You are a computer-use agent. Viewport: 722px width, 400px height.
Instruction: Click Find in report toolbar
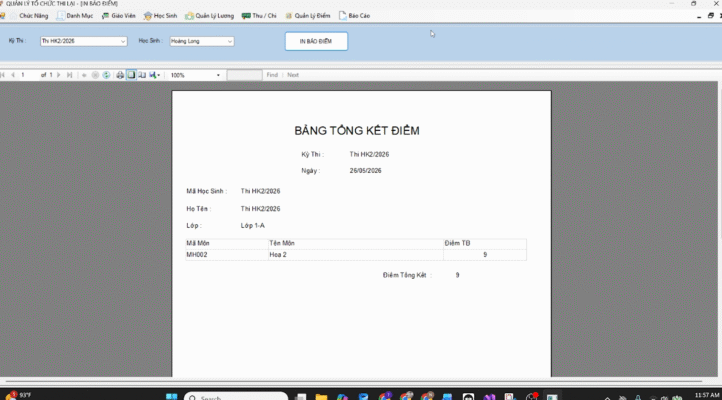point(272,75)
